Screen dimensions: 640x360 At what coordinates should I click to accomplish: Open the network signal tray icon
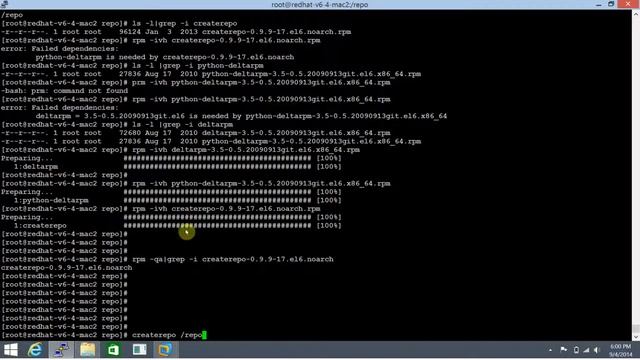click(586, 350)
